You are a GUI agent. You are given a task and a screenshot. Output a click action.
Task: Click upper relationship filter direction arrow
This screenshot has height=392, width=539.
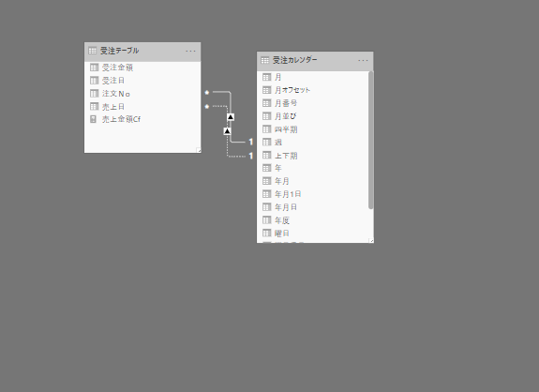(x=231, y=117)
